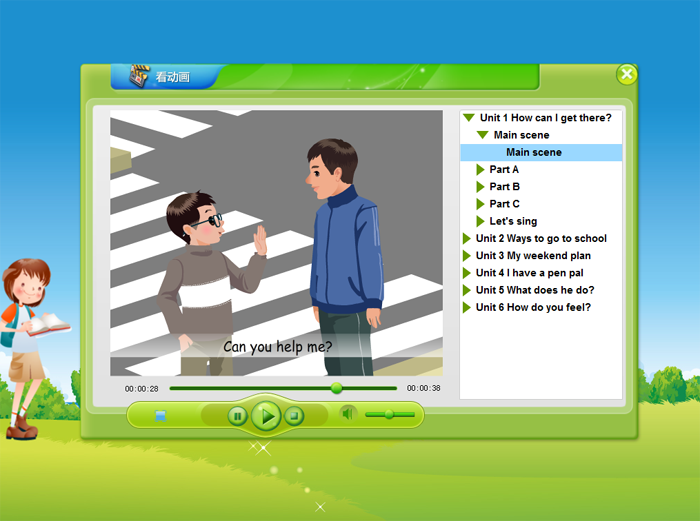Click the subtitle Can you help me?
The height and width of the screenshot is (521, 700).
(x=278, y=346)
